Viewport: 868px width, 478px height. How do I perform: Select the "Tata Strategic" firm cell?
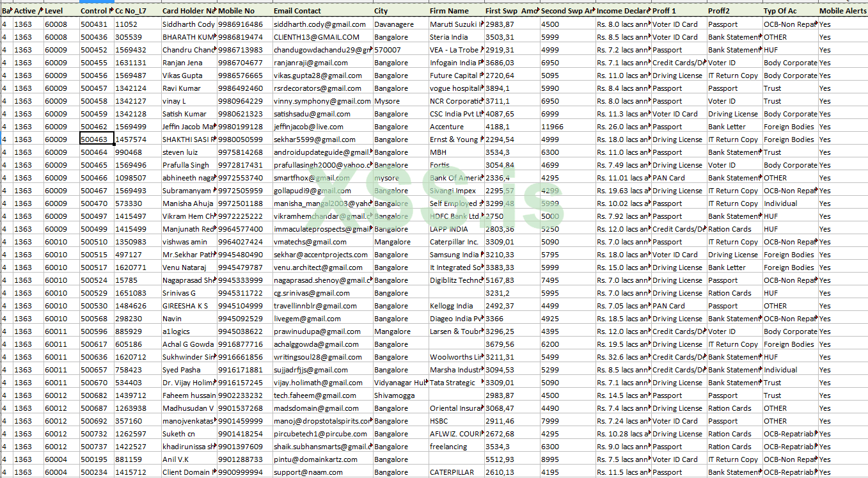456,383
